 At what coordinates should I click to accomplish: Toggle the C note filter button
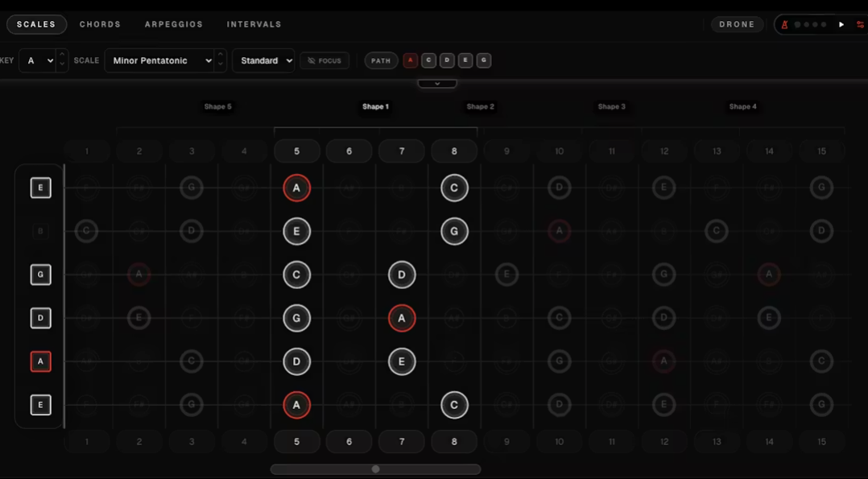tap(428, 60)
